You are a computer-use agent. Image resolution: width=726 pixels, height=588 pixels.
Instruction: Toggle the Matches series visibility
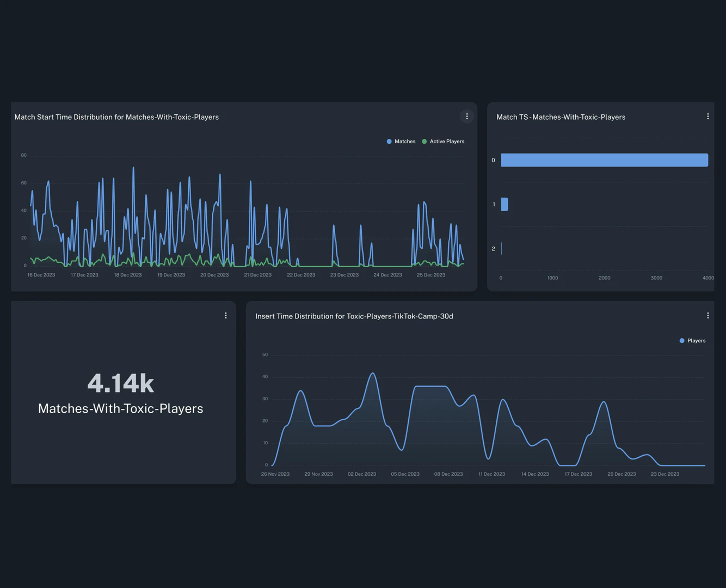[x=401, y=141]
